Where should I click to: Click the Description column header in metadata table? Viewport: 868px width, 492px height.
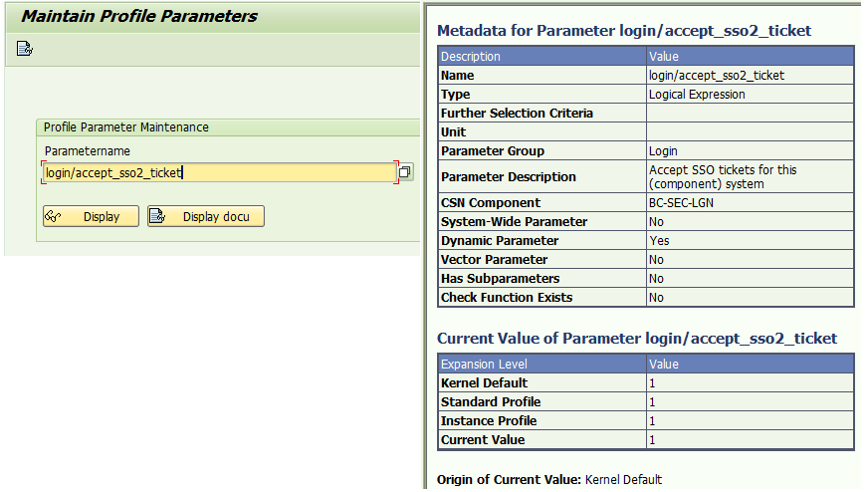coord(542,57)
